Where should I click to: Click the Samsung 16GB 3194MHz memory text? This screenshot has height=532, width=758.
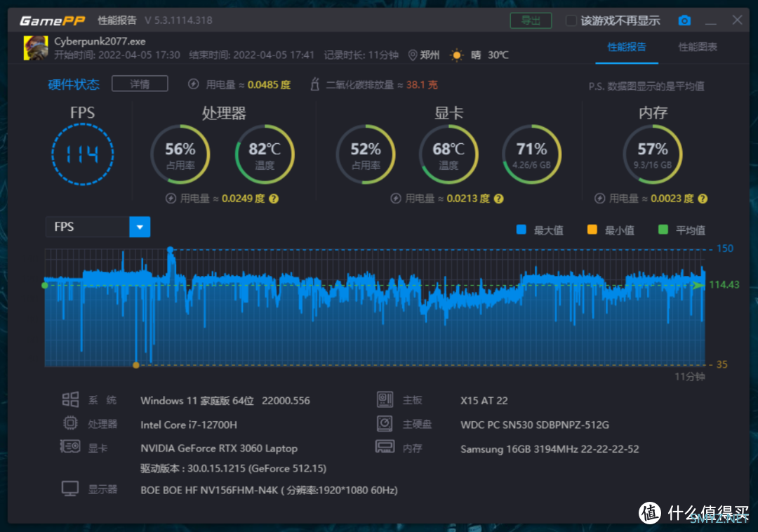click(550, 449)
